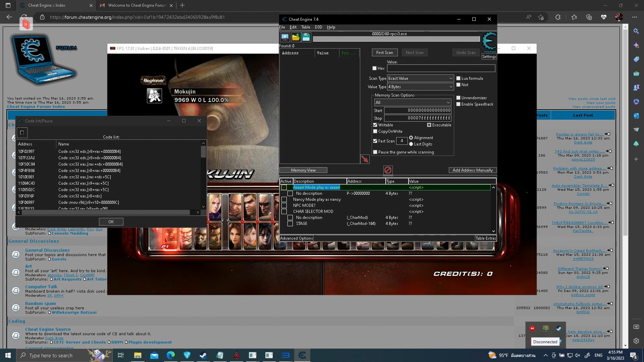644x362 pixels.
Task: Click Steam icon in tray overflow popup
Action: click(x=559, y=328)
